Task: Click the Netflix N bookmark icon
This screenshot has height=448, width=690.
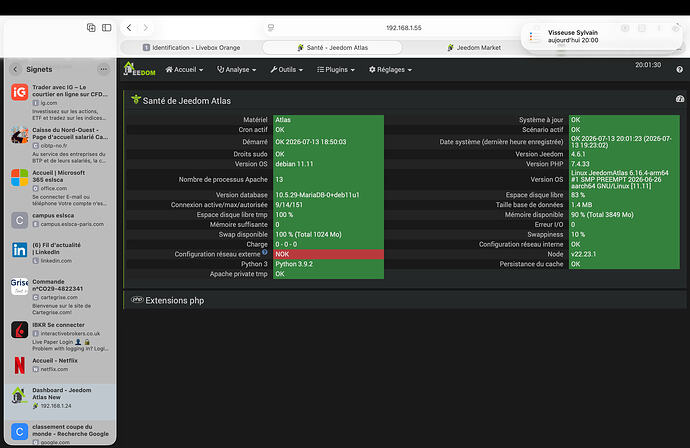Action: pyautogui.click(x=19, y=365)
